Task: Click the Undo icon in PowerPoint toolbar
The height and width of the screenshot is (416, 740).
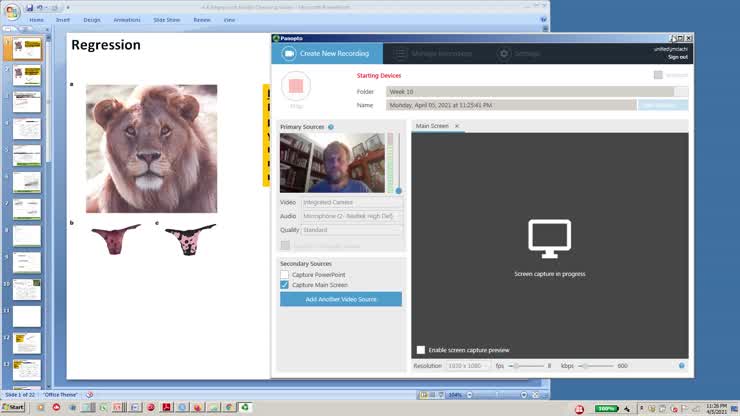Action: (40, 8)
